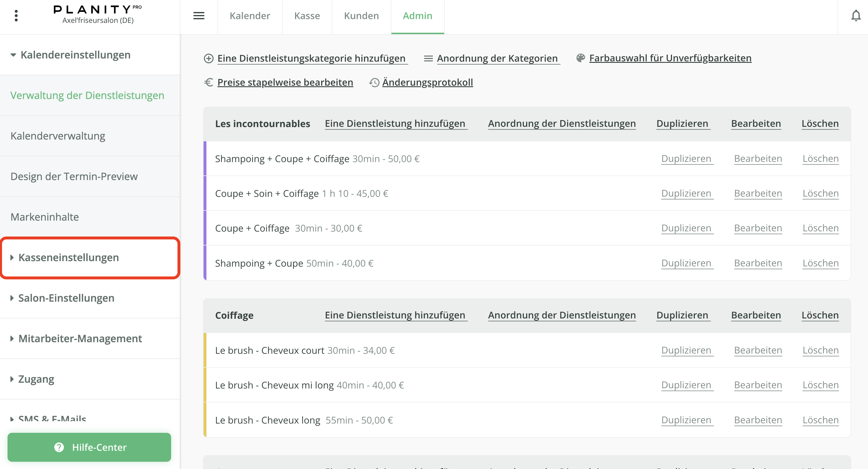Click Duplizieren for Shampoing + Coupe 50min
The height and width of the screenshot is (469, 868).
point(686,263)
